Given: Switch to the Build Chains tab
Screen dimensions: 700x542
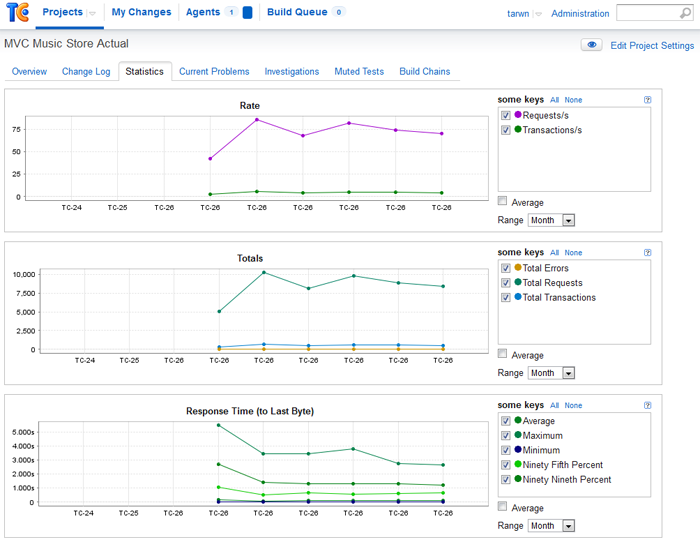Looking at the screenshot, I should point(425,71).
